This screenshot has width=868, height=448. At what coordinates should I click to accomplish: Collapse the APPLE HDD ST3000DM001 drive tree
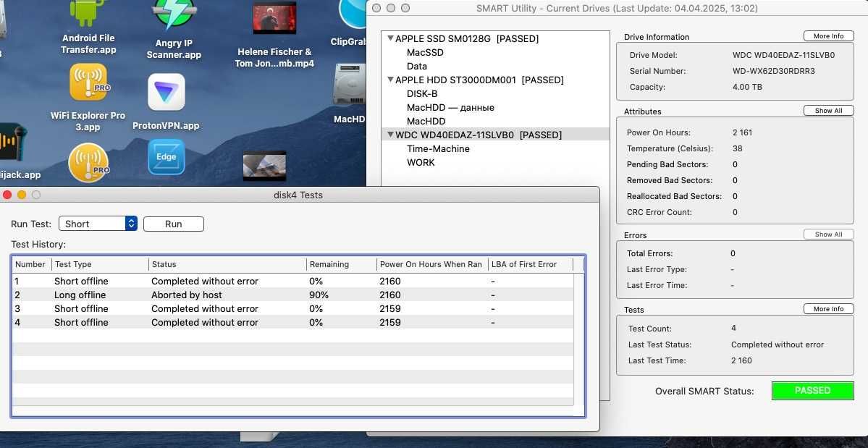(x=390, y=80)
